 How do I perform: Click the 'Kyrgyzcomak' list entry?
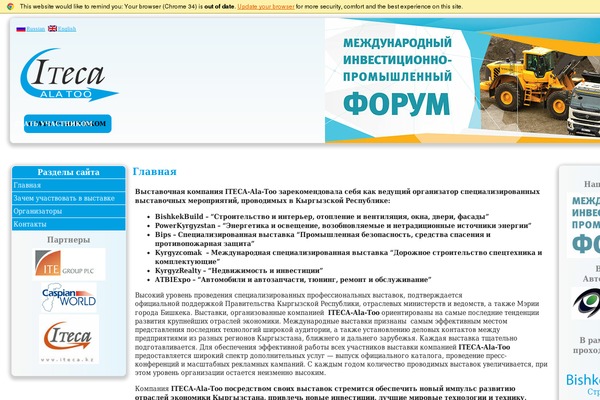click(348, 257)
